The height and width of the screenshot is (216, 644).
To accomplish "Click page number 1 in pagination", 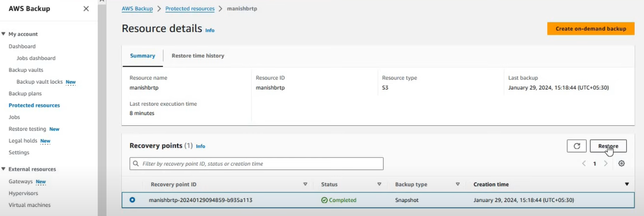I will click(x=595, y=163).
